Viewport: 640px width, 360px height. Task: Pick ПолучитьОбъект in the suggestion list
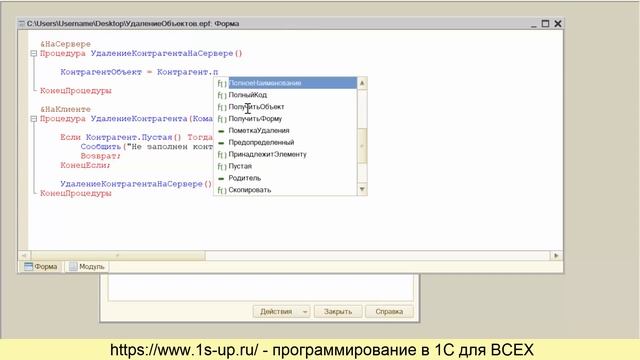[x=256, y=107]
